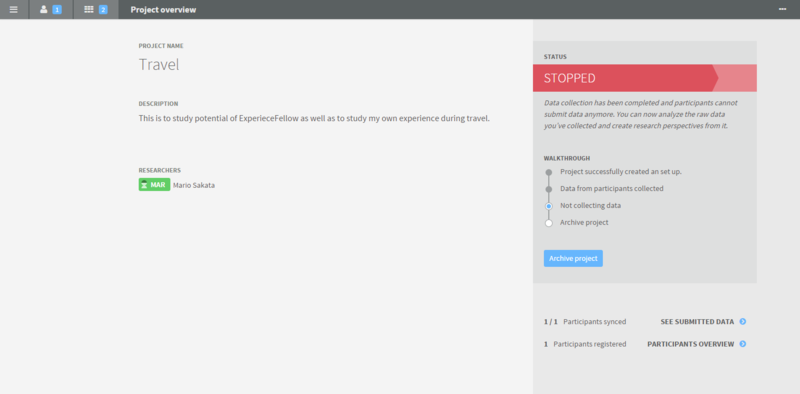Open the hamburger main menu
Screen dimensions: 800x394
(x=14, y=9)
